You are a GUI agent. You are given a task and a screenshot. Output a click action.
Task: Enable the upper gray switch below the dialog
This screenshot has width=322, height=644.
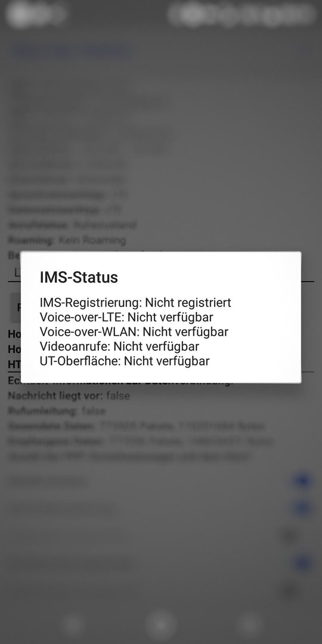(x=291, y=536)
